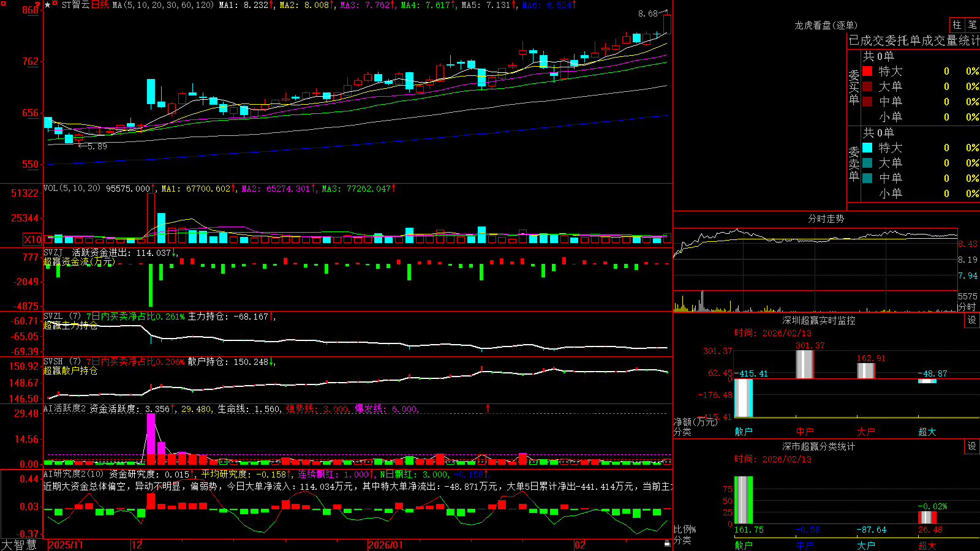
Task: Click the 161.75 散户 bar in 分类统计
Action: click(744, 500)
